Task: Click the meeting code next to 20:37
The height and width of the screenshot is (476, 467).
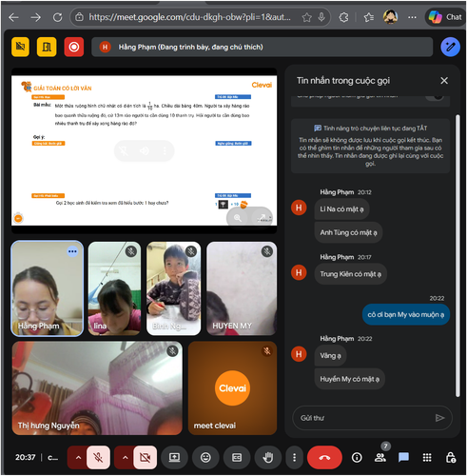Action: pos(52,457)
